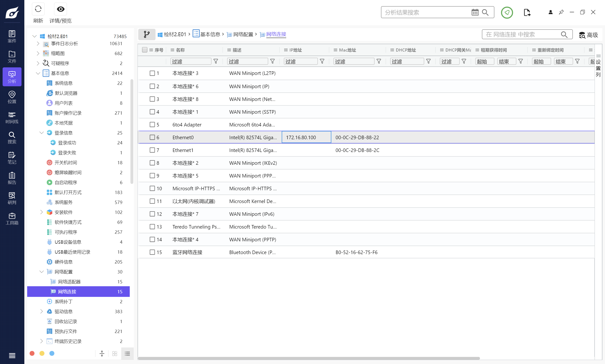
Task: Open the Search (搜索) sidebar section
Action: pos(12,138)
